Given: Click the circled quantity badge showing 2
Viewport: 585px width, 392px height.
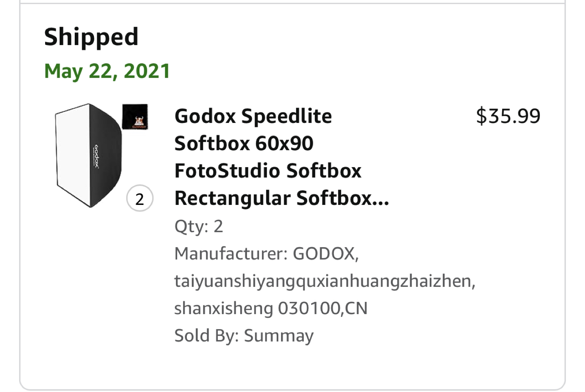Looking at the screenshot, I should (140, 199).
